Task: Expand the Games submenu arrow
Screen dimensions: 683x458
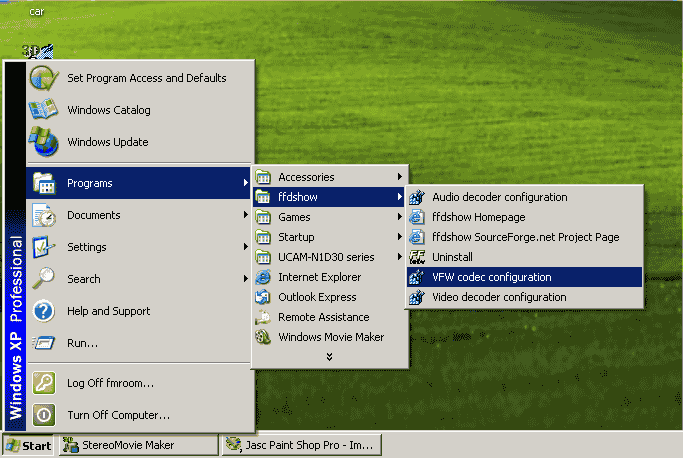Action: click(399, 217)
